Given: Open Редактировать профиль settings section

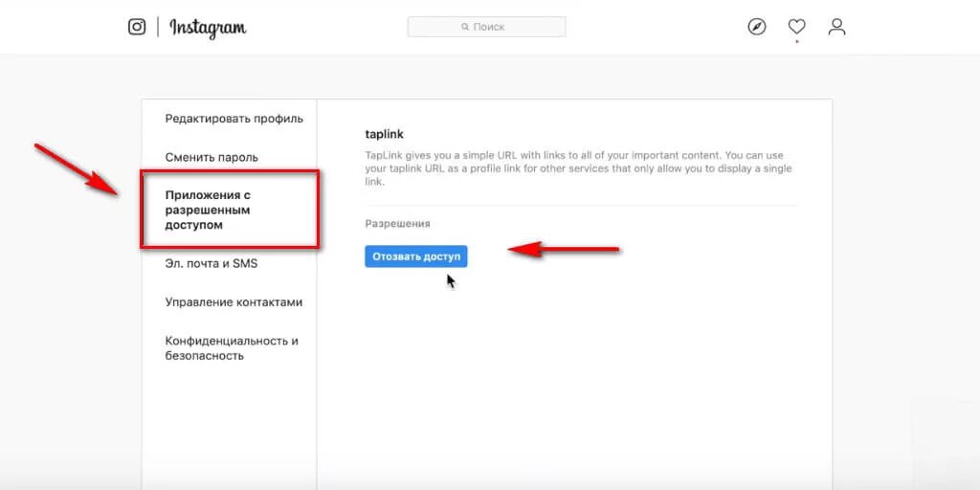Looking at the screenshot, I should pos(234,119).
